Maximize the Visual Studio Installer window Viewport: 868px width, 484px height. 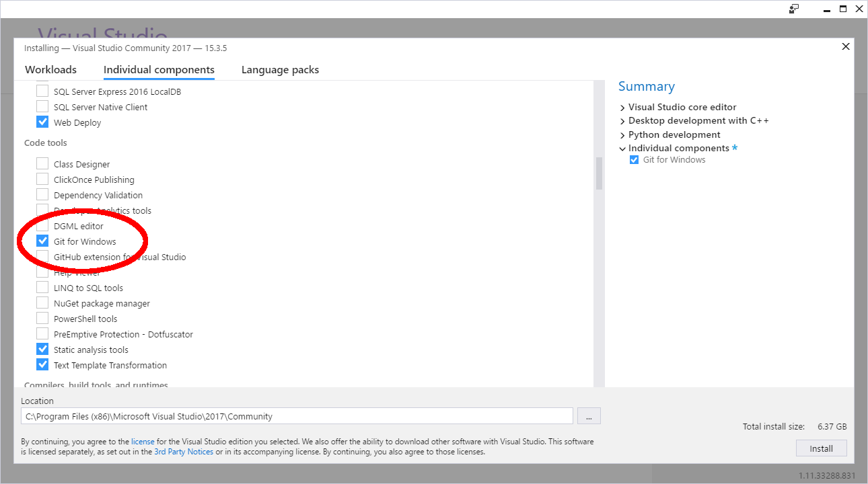coord(843,9)
